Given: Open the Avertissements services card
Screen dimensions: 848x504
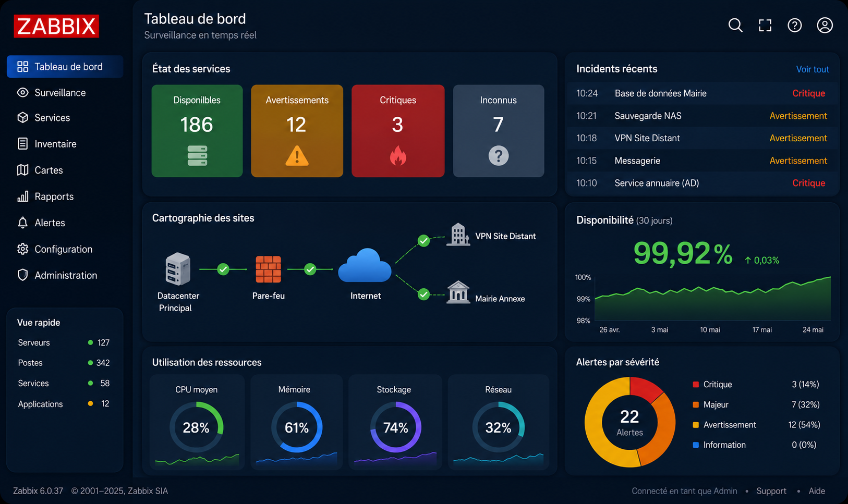Looking at the screenshot, I should (297, 131).
